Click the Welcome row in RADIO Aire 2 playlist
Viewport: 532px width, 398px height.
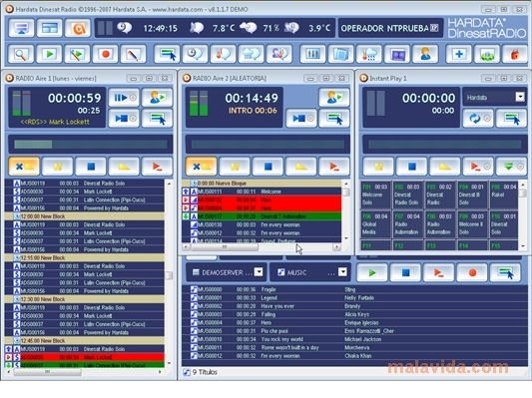[262, 192]
